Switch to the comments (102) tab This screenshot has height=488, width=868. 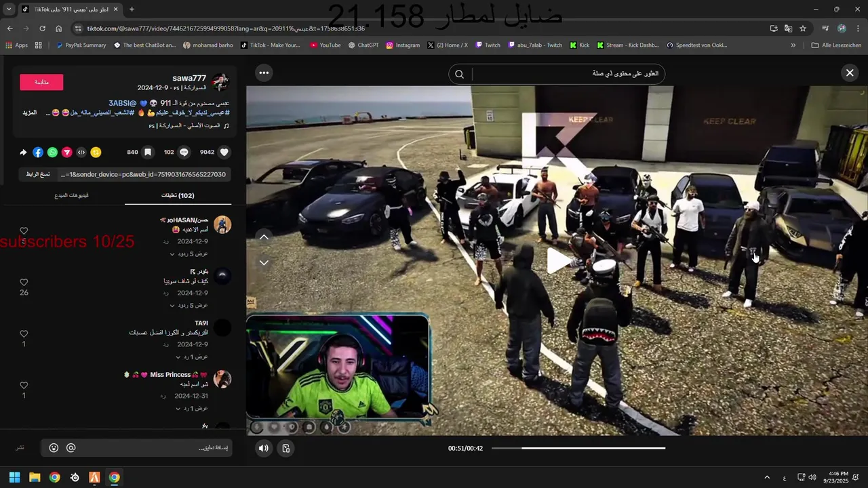pos(178,195)
